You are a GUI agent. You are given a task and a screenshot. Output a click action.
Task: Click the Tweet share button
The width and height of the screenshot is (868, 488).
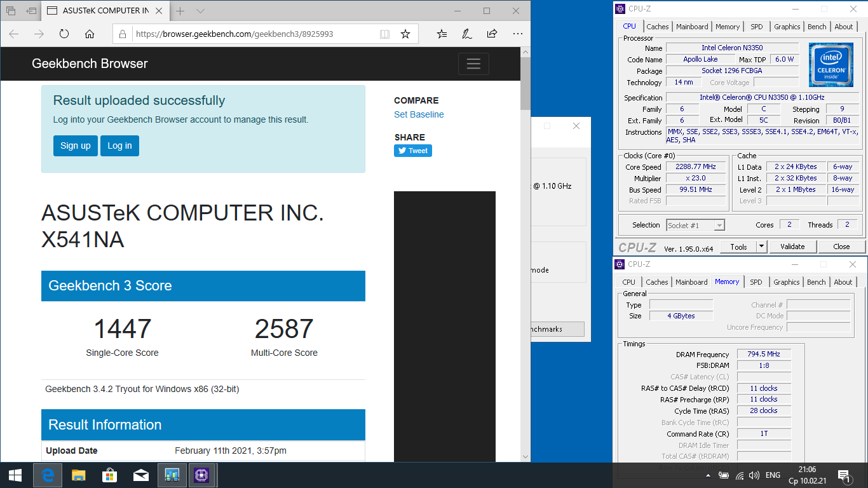[413, 151]
